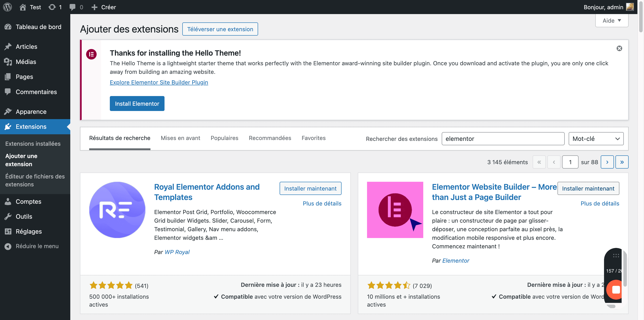Viewport: 644px width, 320px height.
Task: Open the admin avatar in the top bar
Action: [630, 7]
